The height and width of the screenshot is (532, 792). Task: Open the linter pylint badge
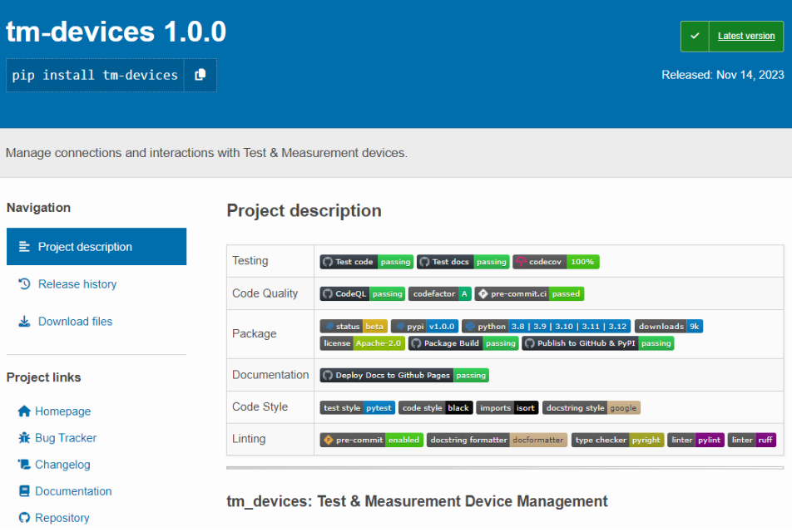tap(696, 440)
